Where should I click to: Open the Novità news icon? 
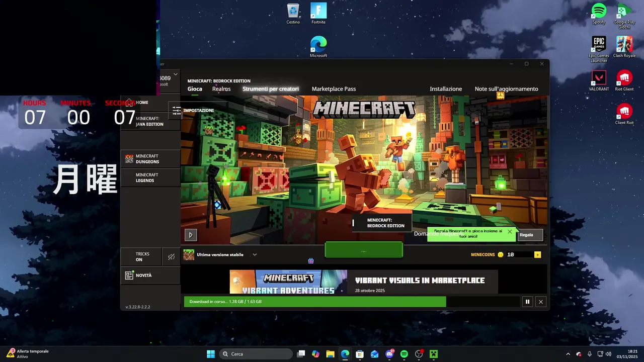coord(129,275)
